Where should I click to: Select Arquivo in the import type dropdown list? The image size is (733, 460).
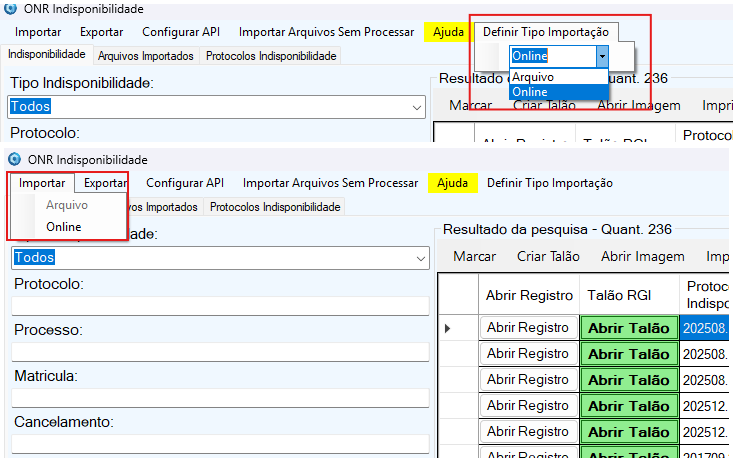533,77
